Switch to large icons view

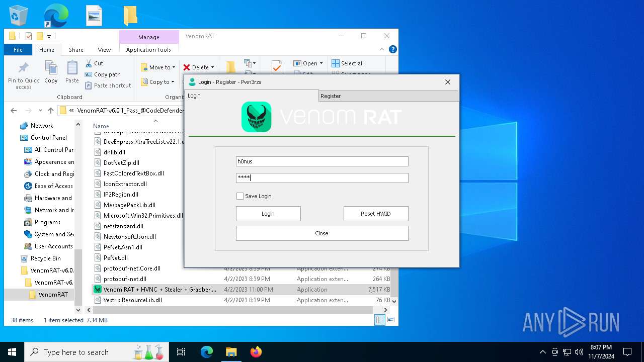(x=390, y=320)
